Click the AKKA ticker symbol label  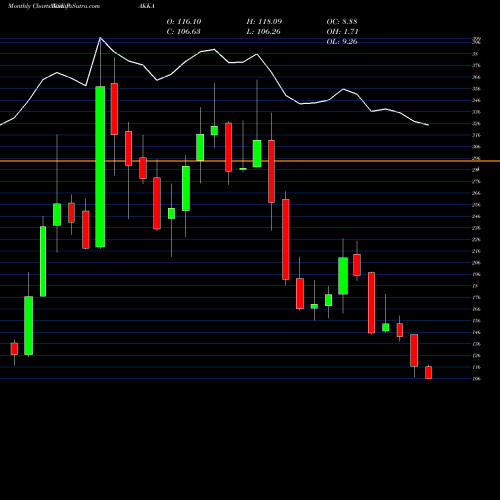[146, 6]
